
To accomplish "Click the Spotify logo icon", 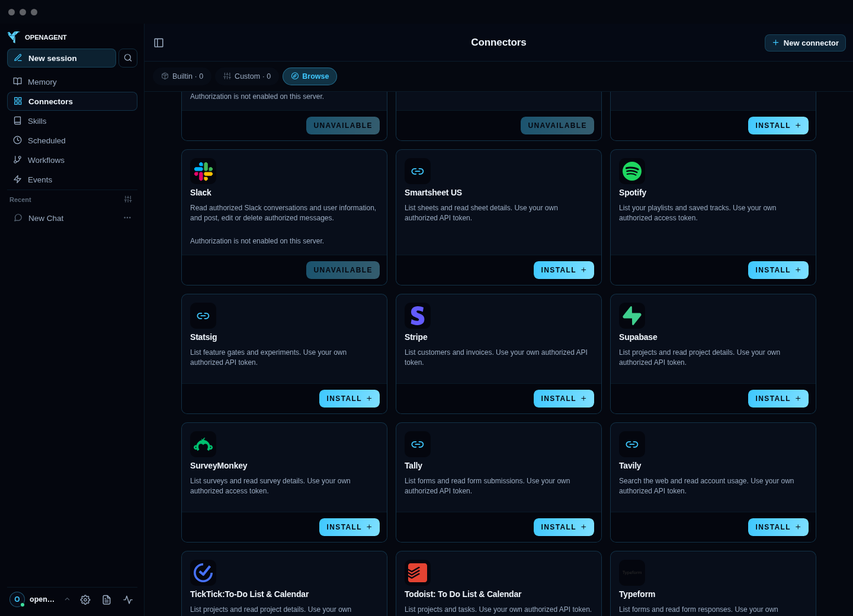I will tap(632, 171).
